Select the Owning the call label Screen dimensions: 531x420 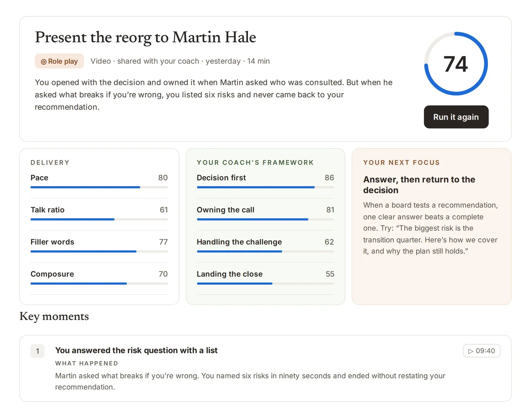tap(225, 210)
